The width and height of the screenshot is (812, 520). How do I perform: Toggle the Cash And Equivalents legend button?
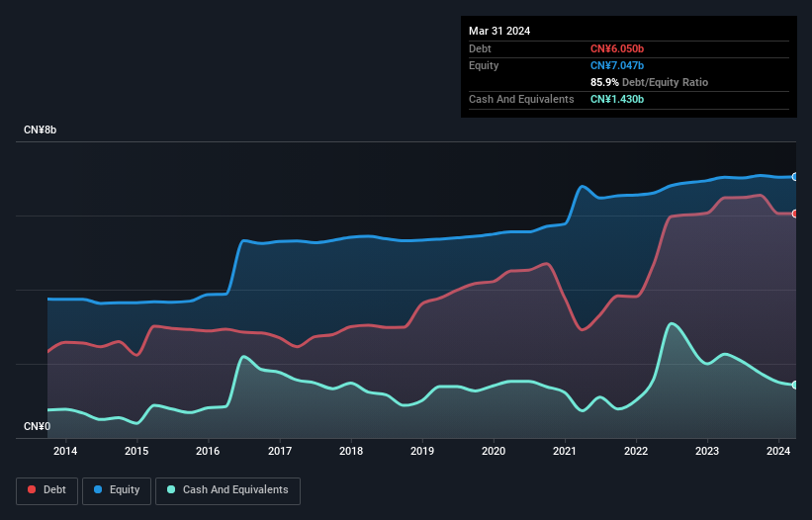point(227,490)
